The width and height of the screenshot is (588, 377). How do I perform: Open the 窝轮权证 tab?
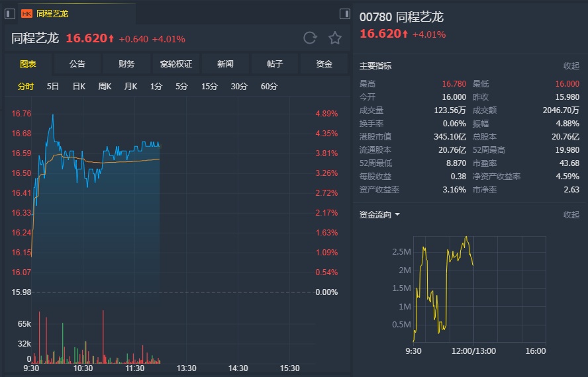tap(175, 64)
